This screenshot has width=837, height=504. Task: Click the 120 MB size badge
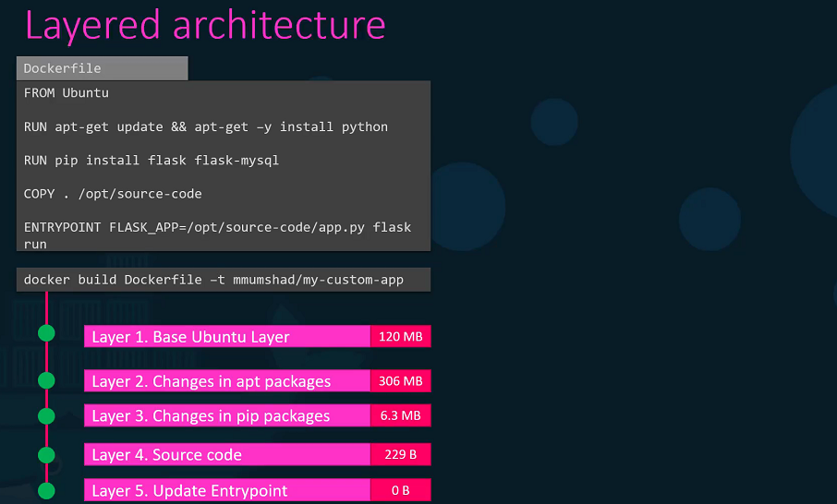401,337
